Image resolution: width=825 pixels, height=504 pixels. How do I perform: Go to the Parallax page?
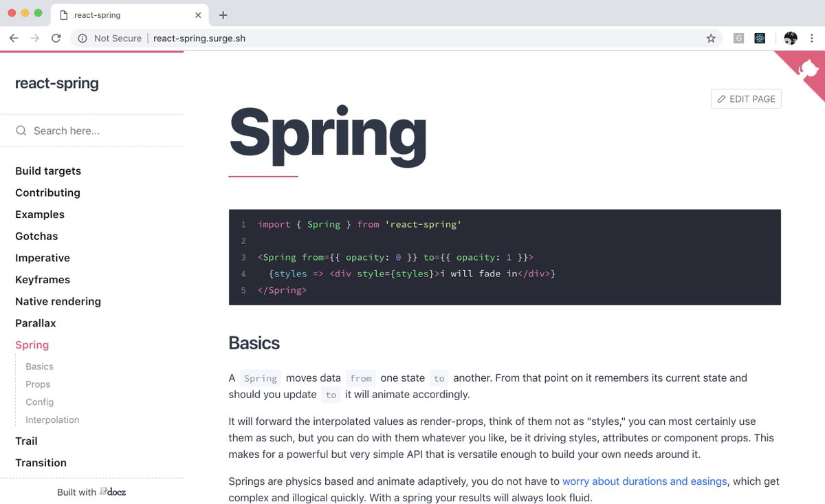point(36,323)
